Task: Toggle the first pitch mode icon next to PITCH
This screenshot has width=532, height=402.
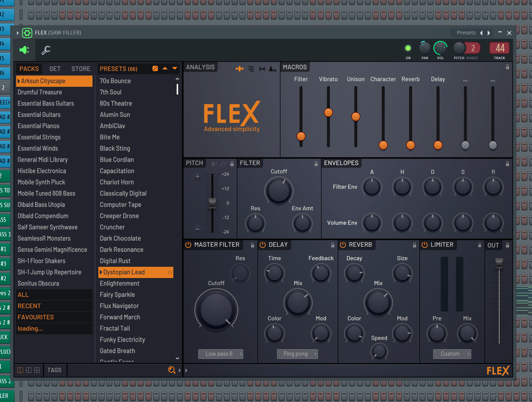Action: tap(214, 163)
